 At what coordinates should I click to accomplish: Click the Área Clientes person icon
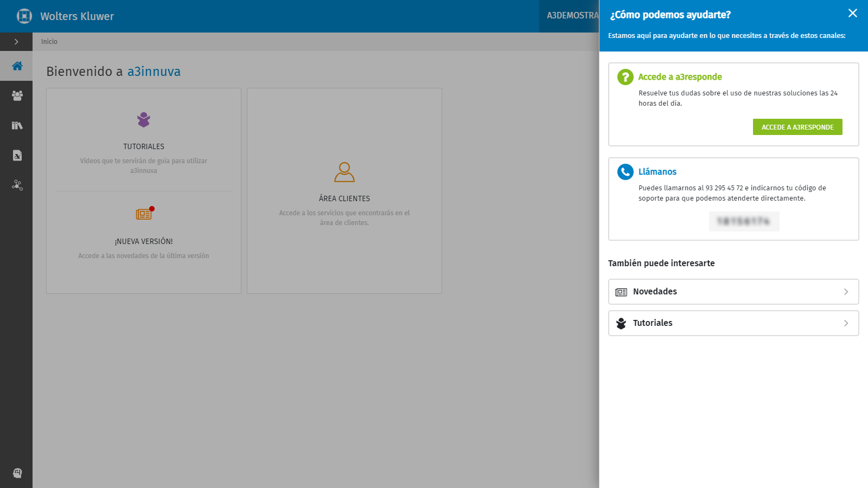coord(344,172)
